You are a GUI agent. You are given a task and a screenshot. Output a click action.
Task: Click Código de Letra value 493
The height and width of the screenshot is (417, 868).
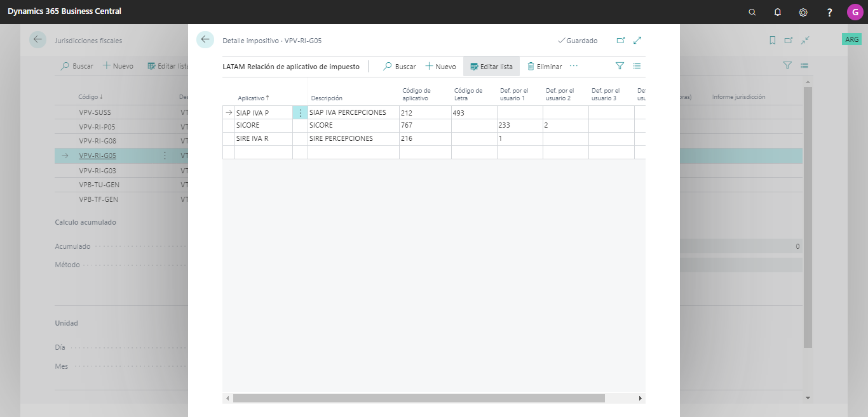pos(474,112)
